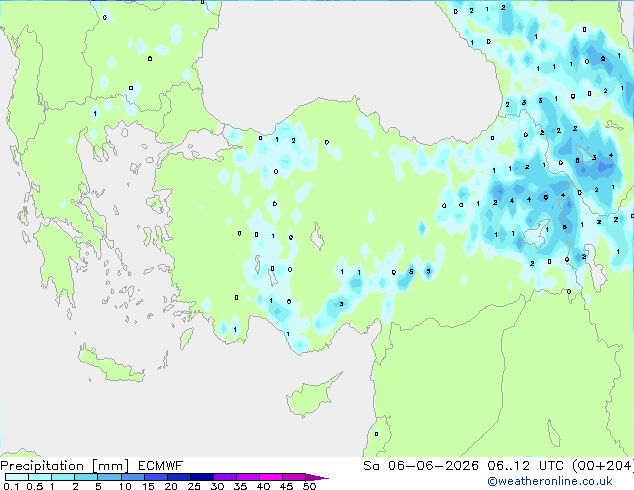Open the weatheronline.co.uk link
Screen dimensions: 634x490
pos(550,481)
